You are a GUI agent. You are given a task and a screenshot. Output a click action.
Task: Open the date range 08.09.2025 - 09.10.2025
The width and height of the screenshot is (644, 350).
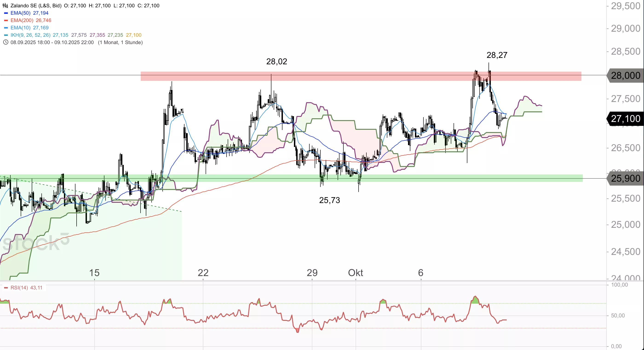pyautogui.click(x=52, y=42)
